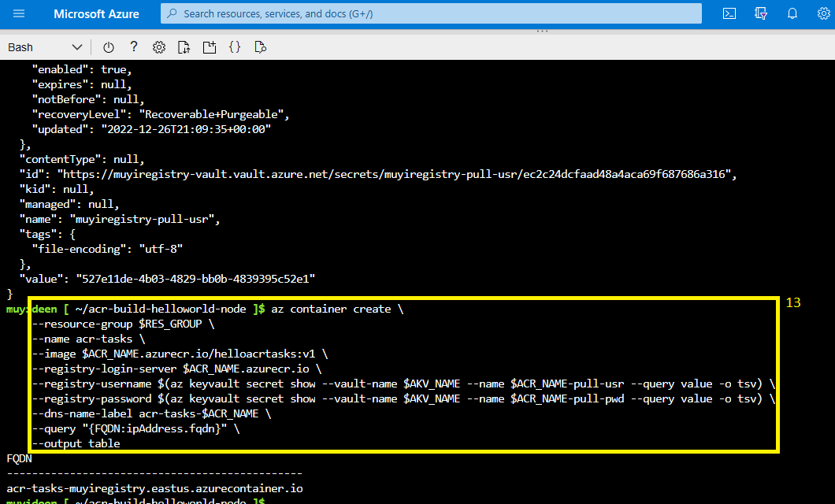Screen dimensions: 835x504
Task: Open the Azure portal hamburger menu
Action: point(19,14)
